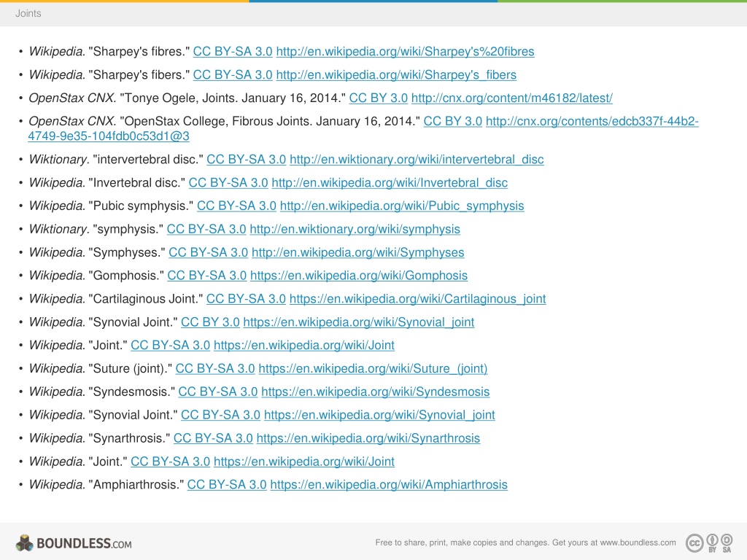Click the "Joints" slide title text
This screenshot has width=747, height=560.
coord(28,13)
